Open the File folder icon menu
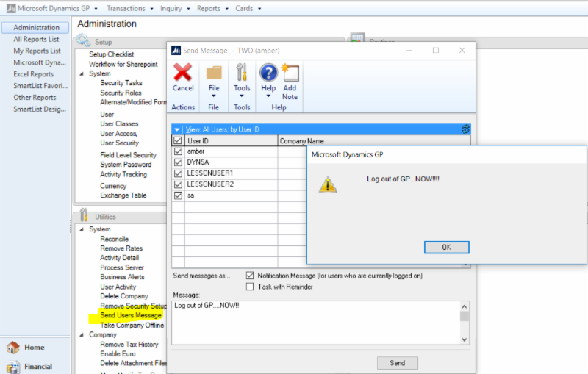 tap(214, 73)
